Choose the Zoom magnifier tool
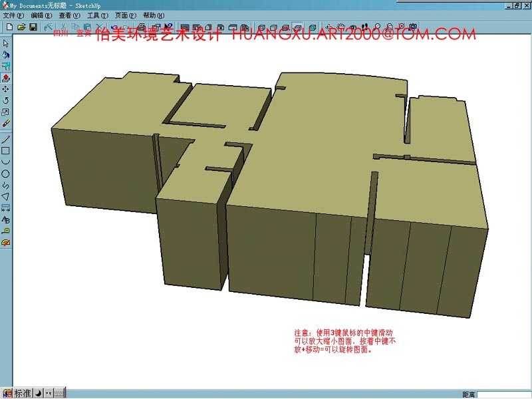Screen dimensions: 532x399 pyautogui.click(x=378, y=27)
